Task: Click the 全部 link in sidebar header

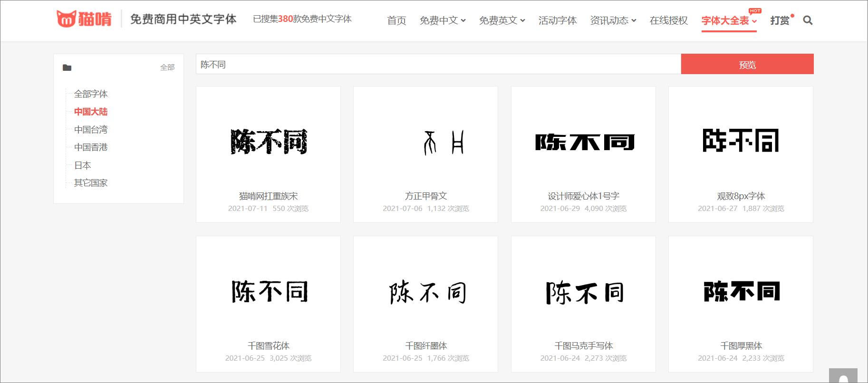Action: (x=167, y=67)
